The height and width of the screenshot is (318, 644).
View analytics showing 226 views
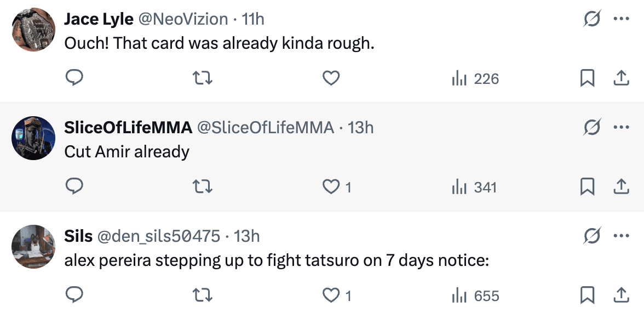coord(475,79)
